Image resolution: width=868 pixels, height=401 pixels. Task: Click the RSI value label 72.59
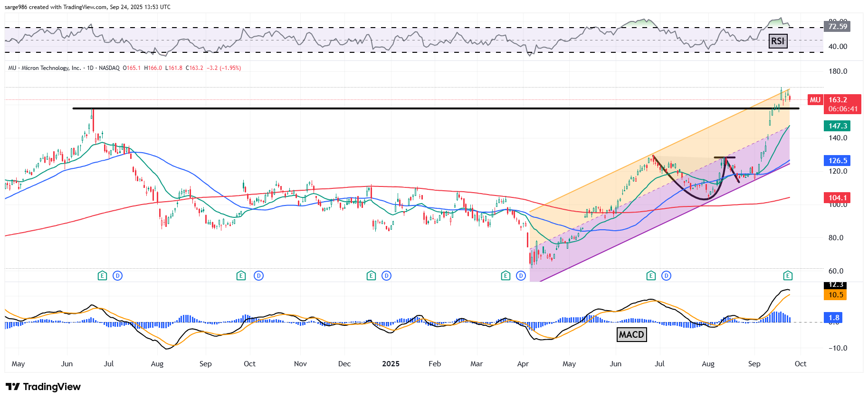[837, 27]
